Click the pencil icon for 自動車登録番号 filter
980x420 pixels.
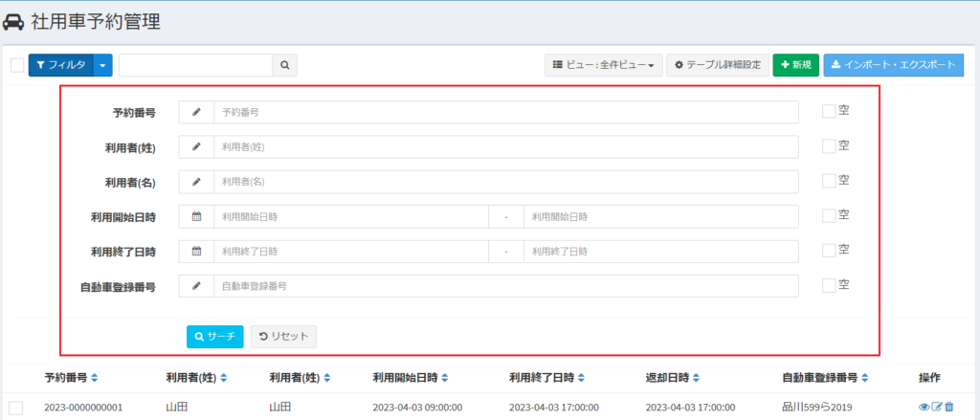(x=196, y=286)
